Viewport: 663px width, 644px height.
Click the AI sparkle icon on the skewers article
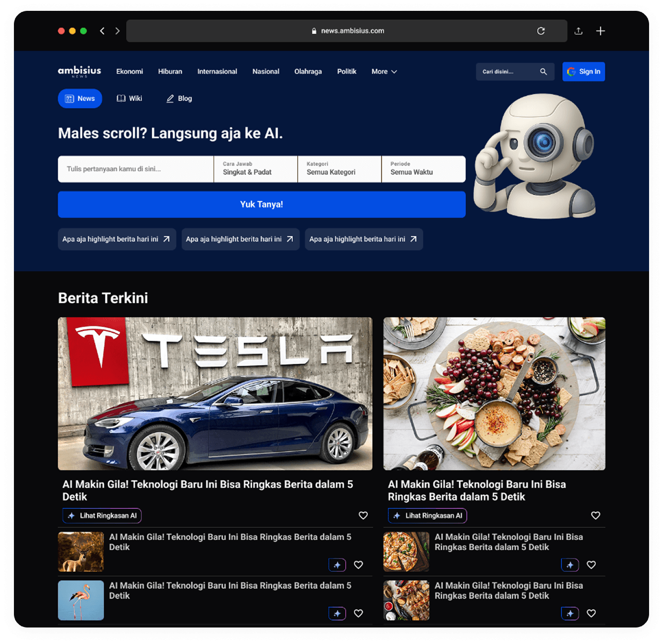570,614
